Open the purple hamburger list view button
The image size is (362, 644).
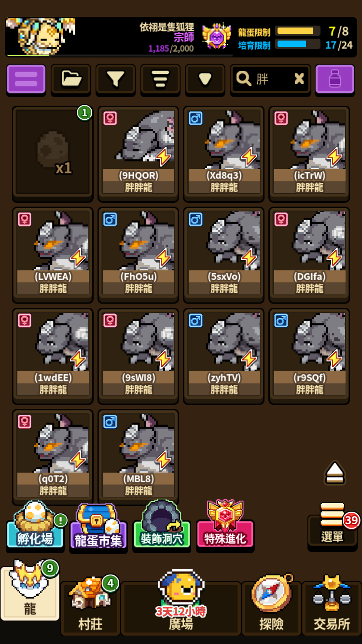click(26, 79)
